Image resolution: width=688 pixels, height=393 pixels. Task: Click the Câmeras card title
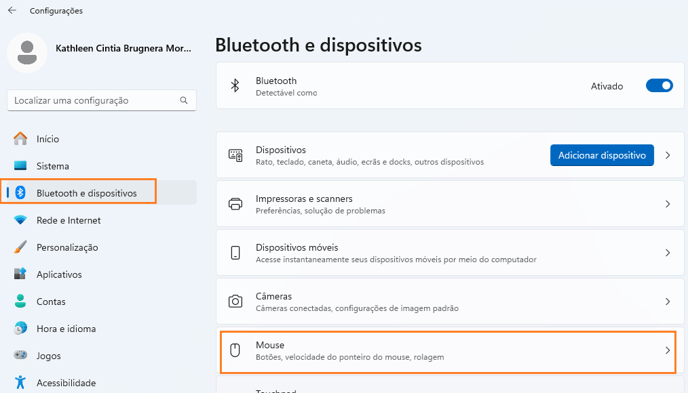click(x=274, y=296)
